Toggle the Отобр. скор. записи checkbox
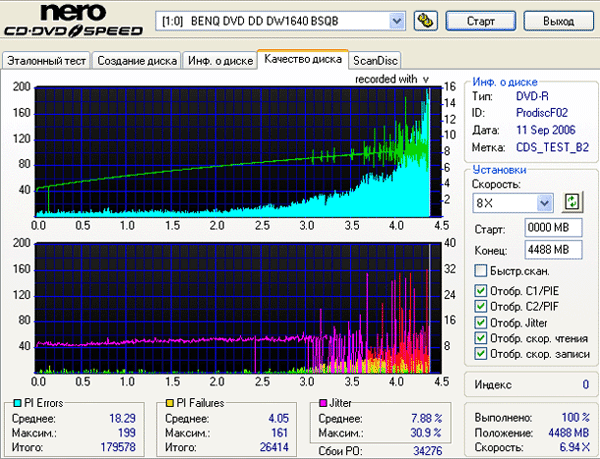Screen dimensions: 600x459 pyautogui.click(x=481, y=354)
